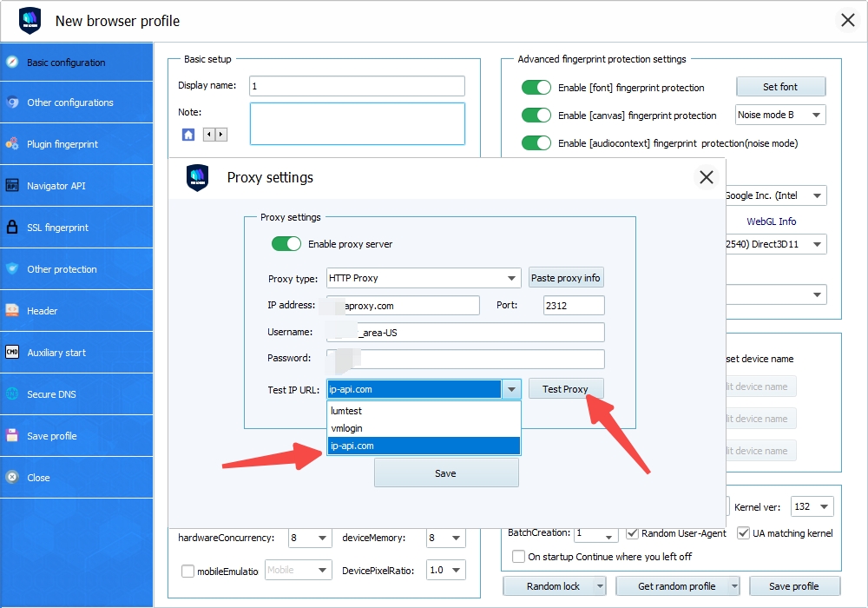Click the Auxiliary start CMD icon
The image size is (868, 608).
tap(12, 353)
